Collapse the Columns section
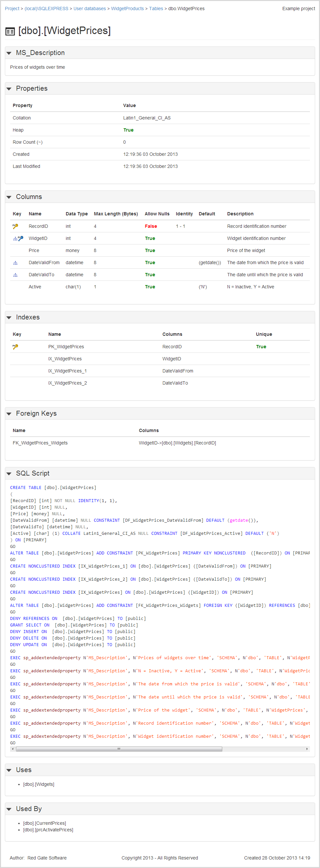 tap(9, 197)
